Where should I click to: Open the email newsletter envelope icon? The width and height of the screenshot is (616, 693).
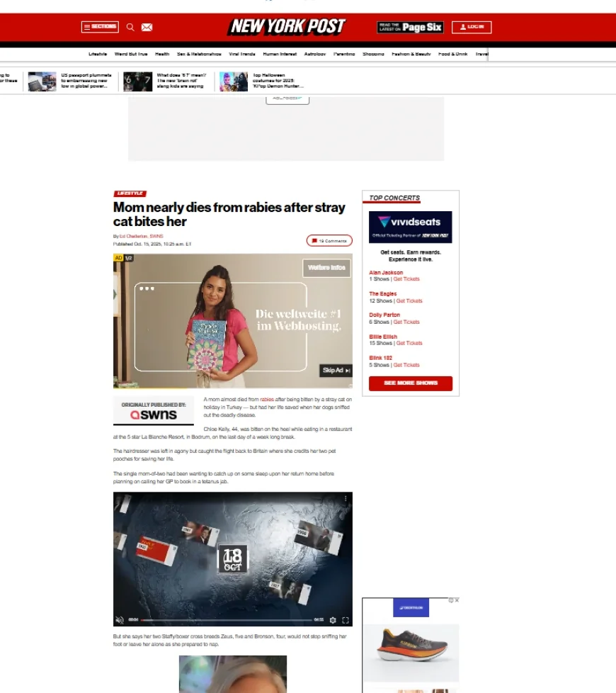(x=147, y=27)
